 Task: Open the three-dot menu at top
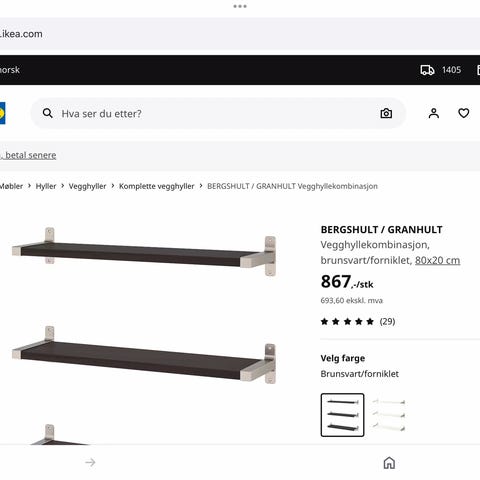click(240, 6)
